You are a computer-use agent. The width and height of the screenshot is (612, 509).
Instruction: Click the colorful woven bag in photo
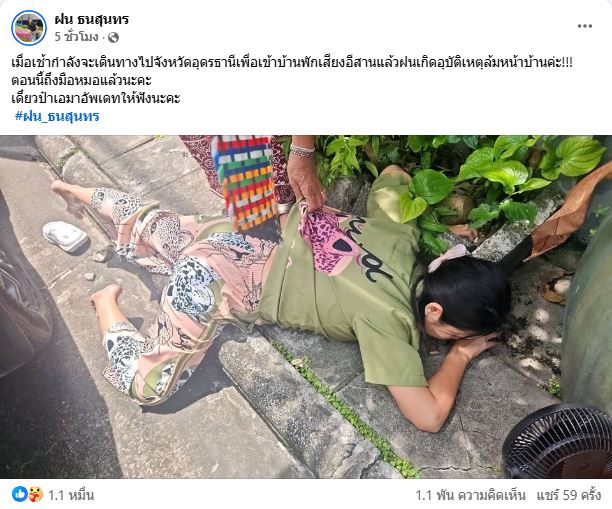pos(245,182)
